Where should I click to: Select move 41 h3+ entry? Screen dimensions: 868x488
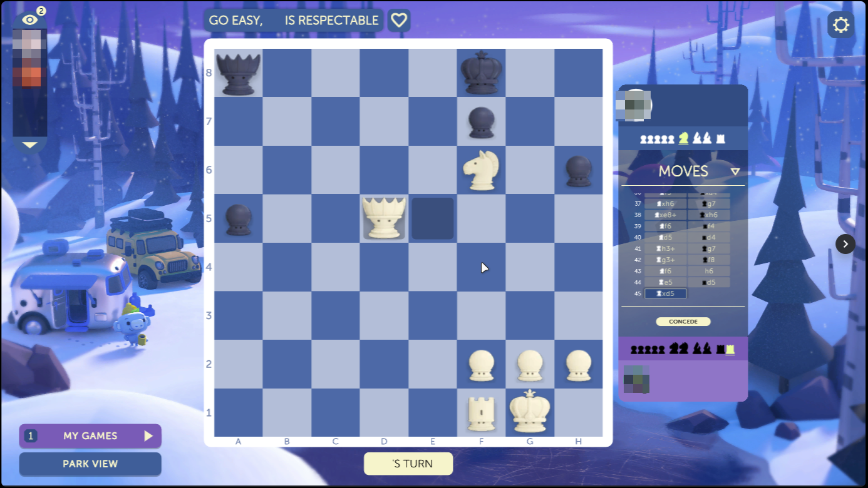[x=666, y=248]
